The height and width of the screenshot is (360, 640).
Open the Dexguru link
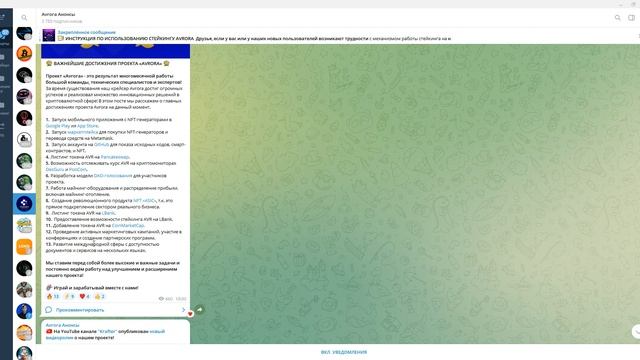click(55, 169)
